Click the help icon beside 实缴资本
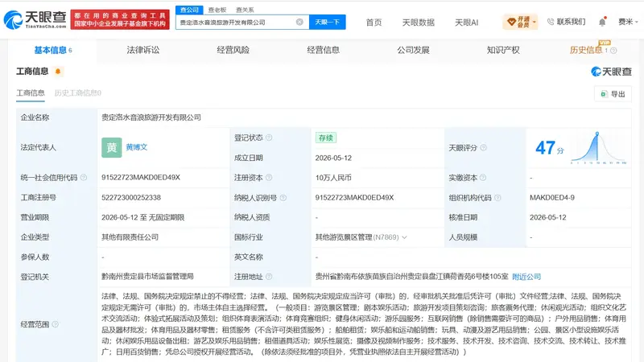 (x=483, y=177)
